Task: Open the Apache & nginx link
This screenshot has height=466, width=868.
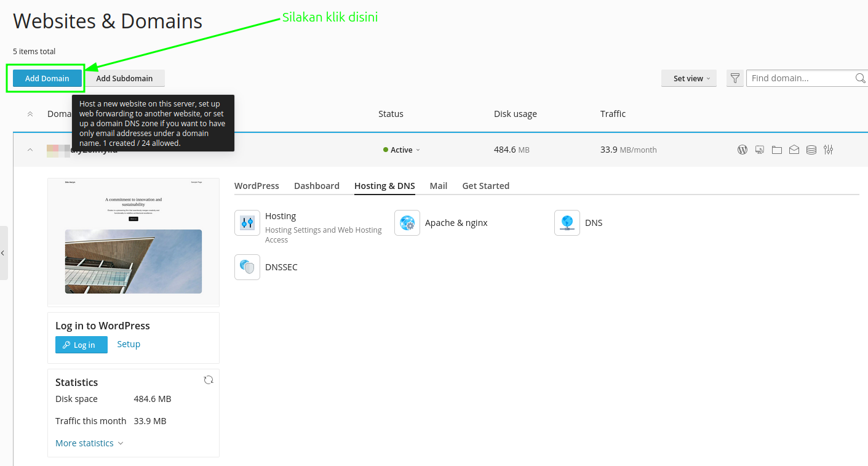Action: 456,223
